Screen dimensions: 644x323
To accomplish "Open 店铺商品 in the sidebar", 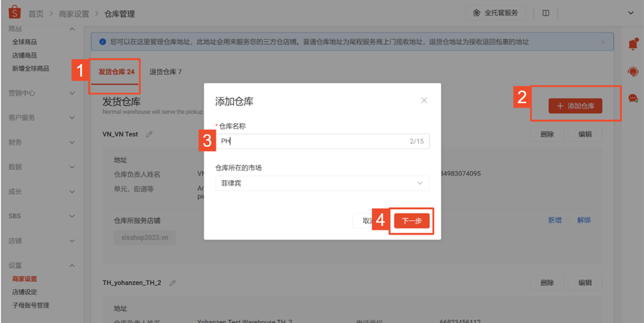I will tap(24, 55).
